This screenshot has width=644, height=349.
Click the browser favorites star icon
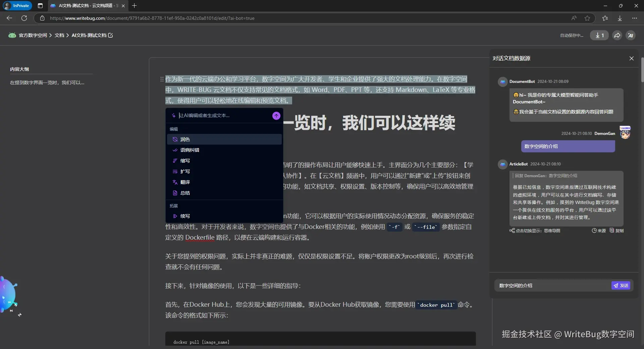coord(587,18)
